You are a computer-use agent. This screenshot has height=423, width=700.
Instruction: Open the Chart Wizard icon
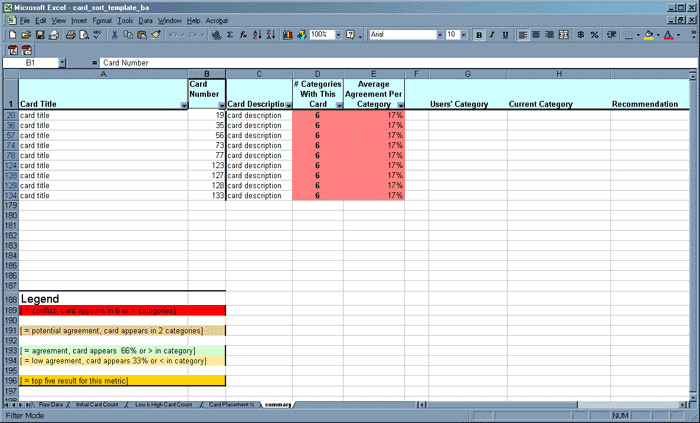point(287,34)
